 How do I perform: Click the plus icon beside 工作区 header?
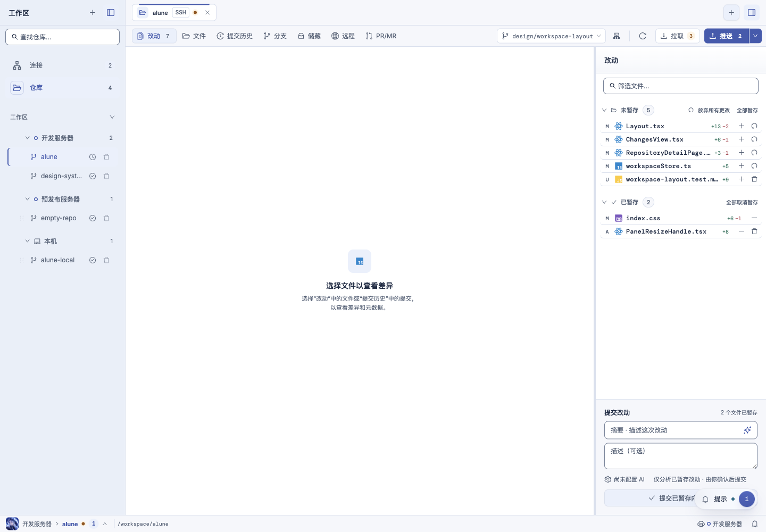pyautogui.click(x=93, y=13)
